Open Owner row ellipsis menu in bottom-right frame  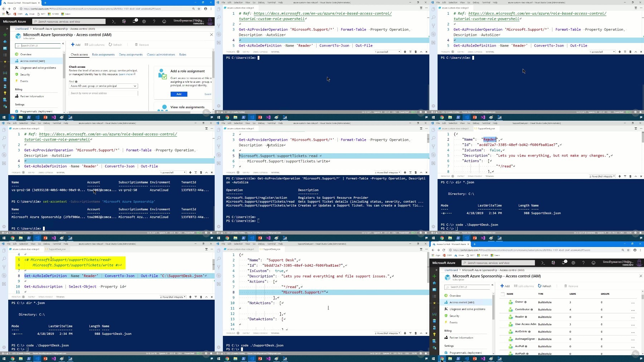click(633, 303)
